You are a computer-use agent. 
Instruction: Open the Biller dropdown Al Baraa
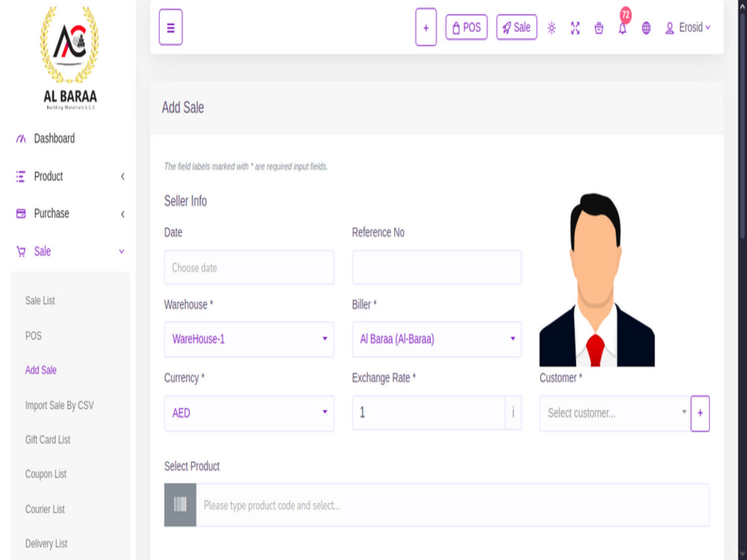pos(437,340)
